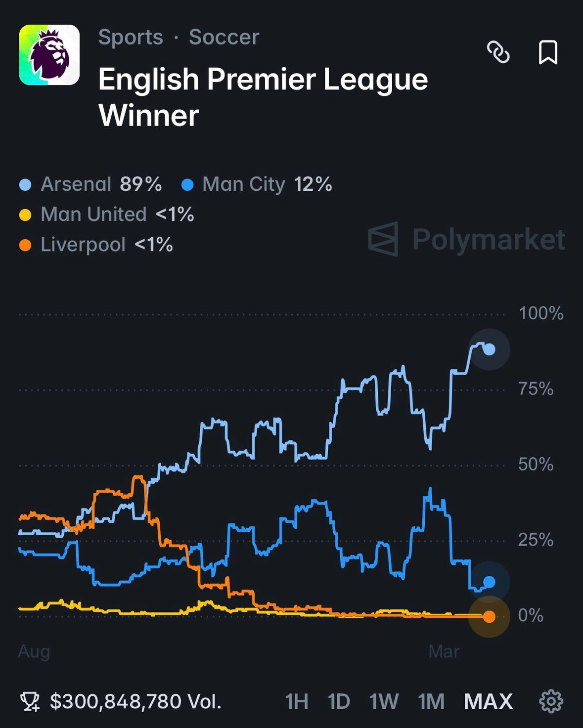Screen dimensions: 583x728
Task: Select the MAX time range
Action: tap(488, 701)
